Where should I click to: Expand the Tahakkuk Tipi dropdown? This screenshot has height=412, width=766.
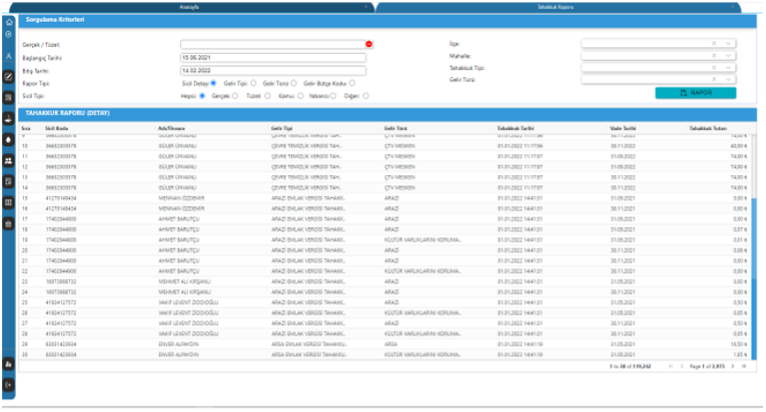coord(729,68)
